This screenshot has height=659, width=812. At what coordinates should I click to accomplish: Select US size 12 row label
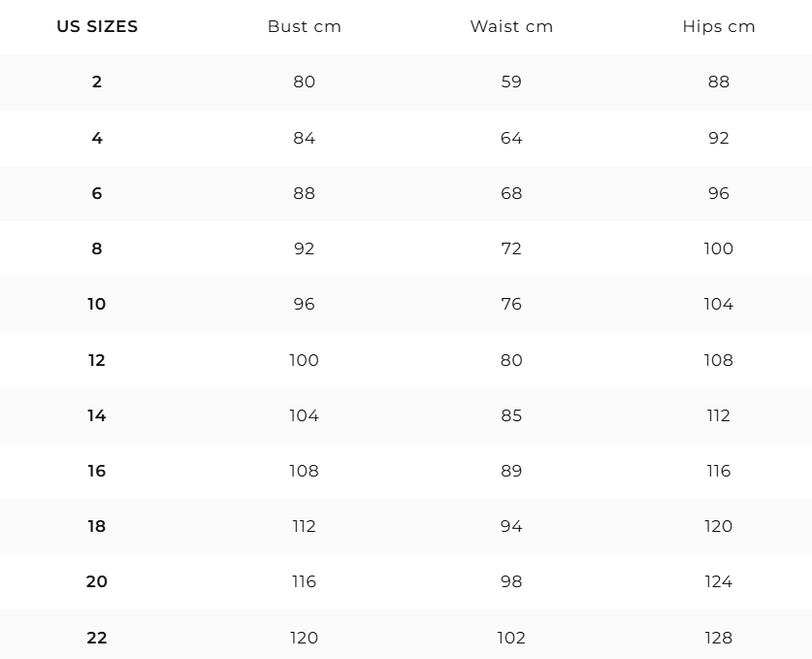[97, 360]
